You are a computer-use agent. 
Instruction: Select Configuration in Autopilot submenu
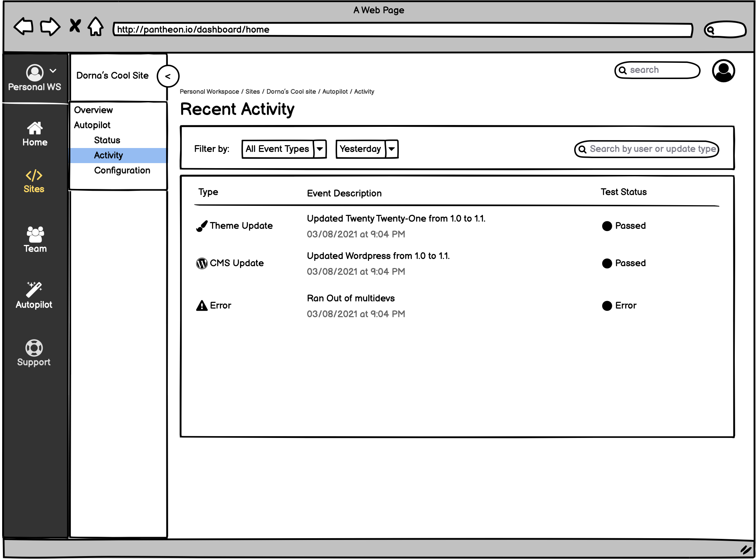point(122,170)
